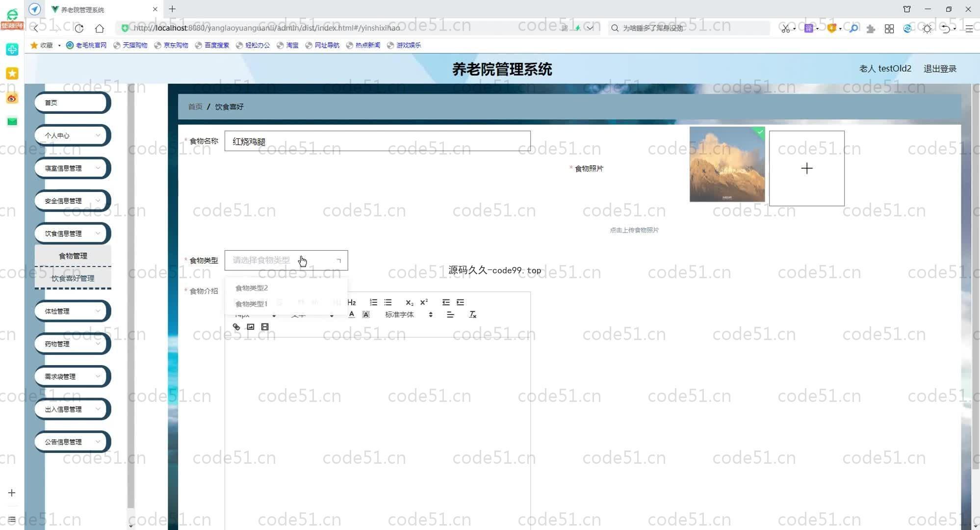Increase indent using editor toolbar icon

click(x=460, y=302)
